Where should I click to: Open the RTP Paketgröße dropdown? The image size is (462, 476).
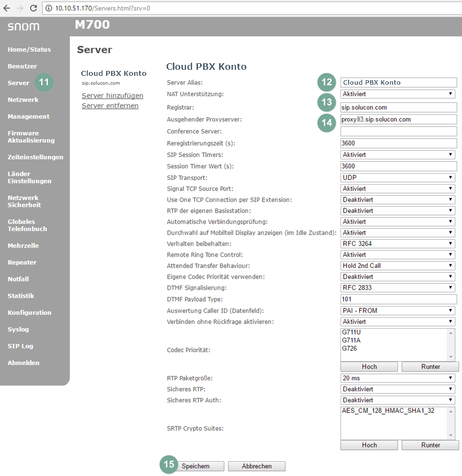pyautogui.click(x=398, y=378)
